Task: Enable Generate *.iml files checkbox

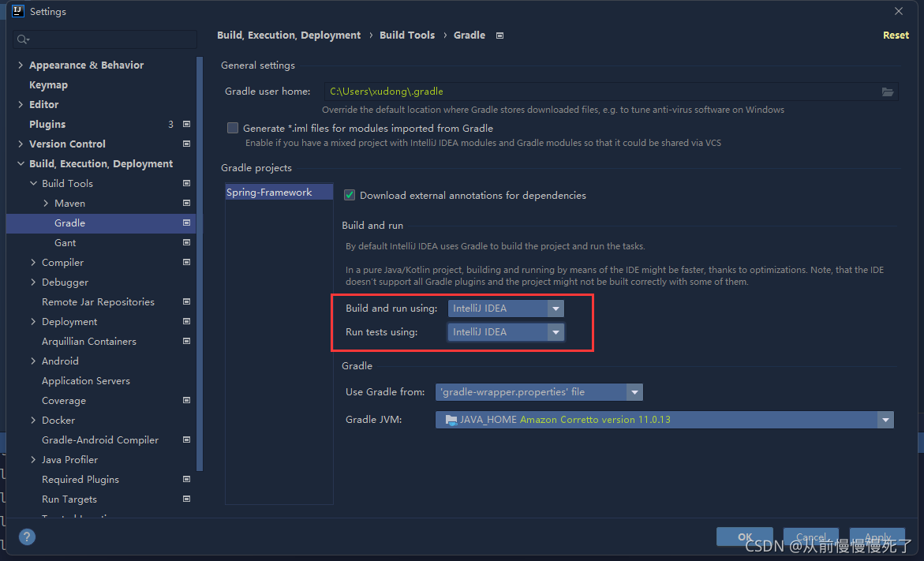Action: pos(233,128)
